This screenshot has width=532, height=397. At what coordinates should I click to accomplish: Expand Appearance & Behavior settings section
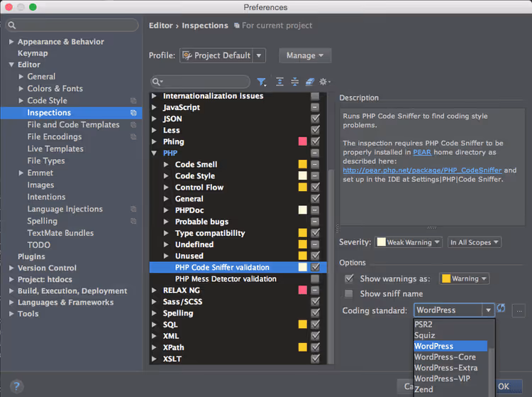click(11, 41)
